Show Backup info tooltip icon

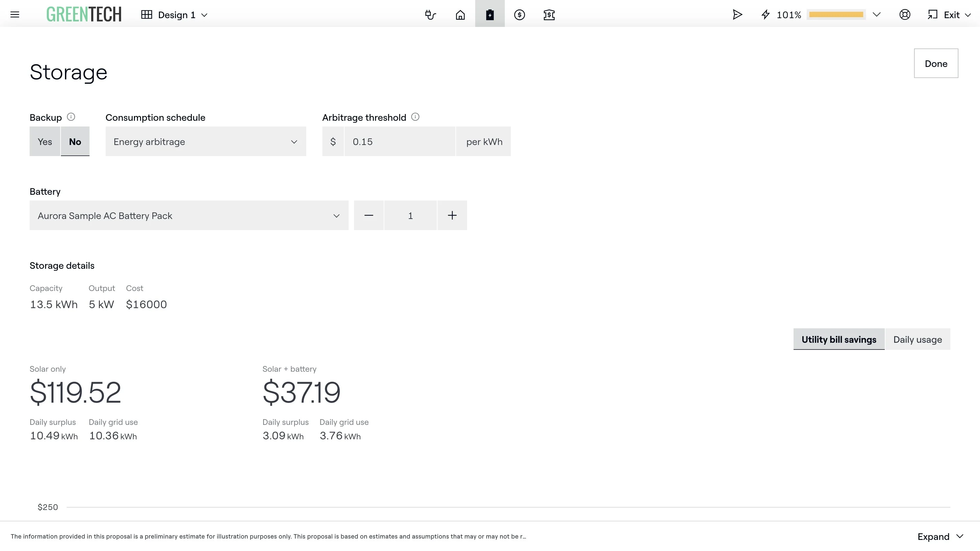click(71, 117)
